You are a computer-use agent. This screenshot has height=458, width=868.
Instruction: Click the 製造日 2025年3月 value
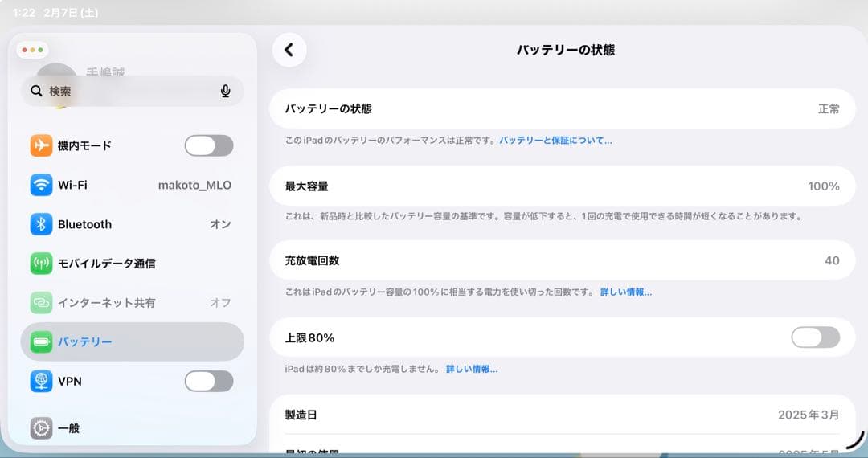pyautogui.click(x=809, y=415)
